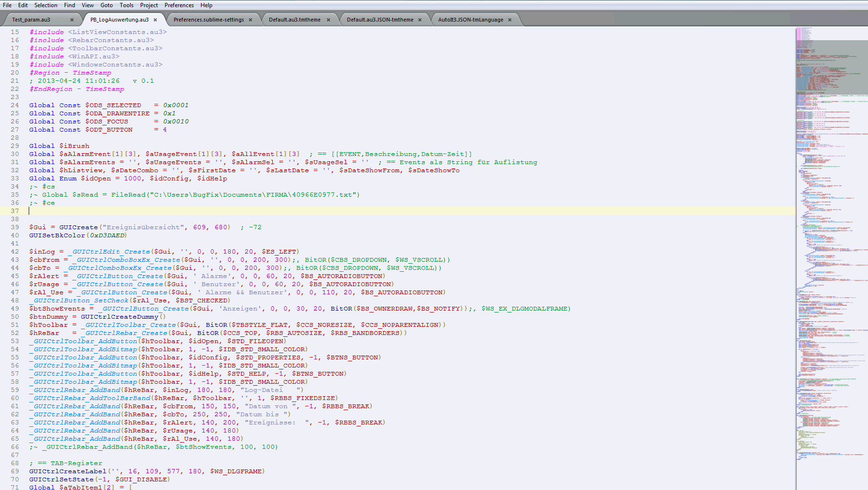Open the Preferences menu

179,5
